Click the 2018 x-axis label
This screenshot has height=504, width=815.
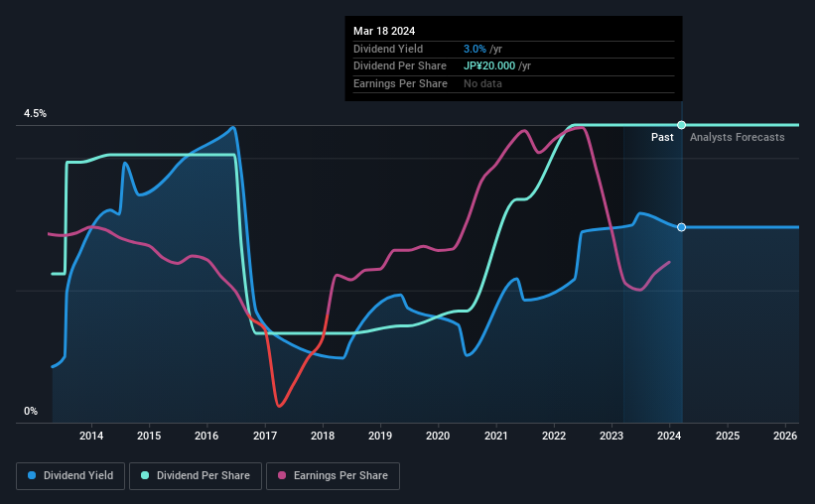(x=323, y=436)
